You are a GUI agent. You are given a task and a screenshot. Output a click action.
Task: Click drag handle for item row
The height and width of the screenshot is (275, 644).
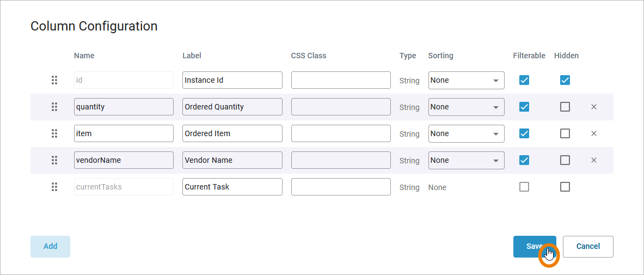54,133
